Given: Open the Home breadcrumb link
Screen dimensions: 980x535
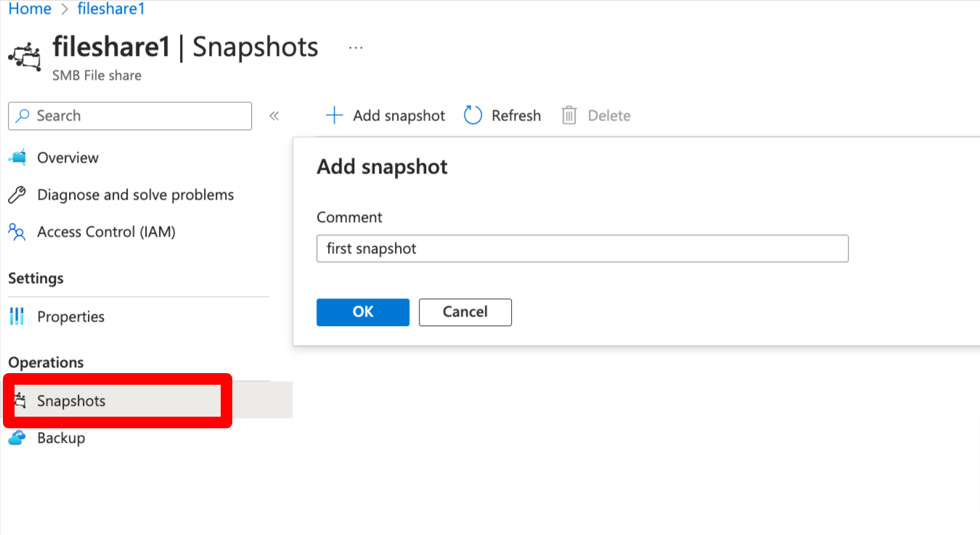Looking at the screenshot, I should [x=29, y=9].
